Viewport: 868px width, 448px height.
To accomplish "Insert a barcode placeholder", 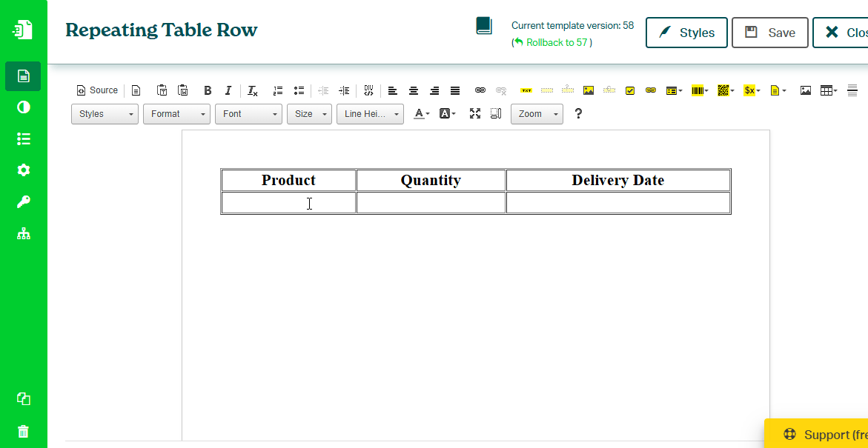I will 699,90.
